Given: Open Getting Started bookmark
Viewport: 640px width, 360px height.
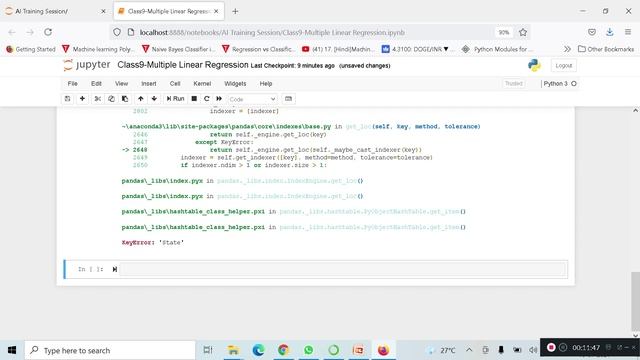Looking at the screenshot, I should click(x=31, y=49).
